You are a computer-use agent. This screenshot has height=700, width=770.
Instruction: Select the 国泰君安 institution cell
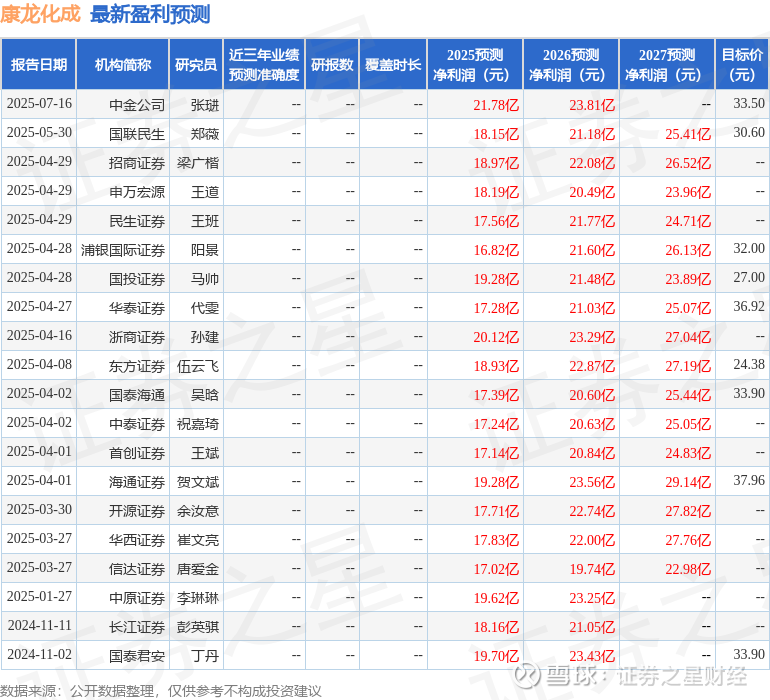[x=123, y=655]
